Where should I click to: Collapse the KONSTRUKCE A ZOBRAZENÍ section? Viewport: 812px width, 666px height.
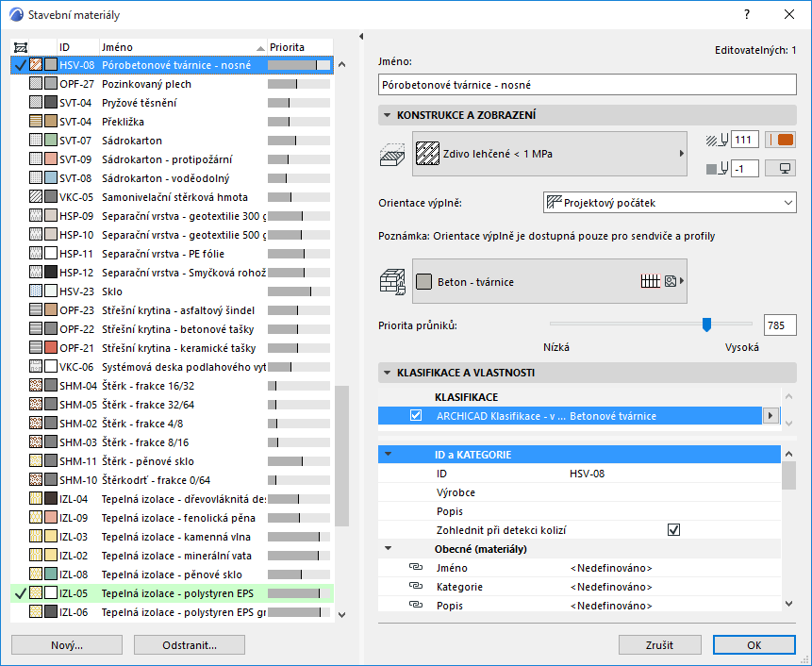coord(387,115)
